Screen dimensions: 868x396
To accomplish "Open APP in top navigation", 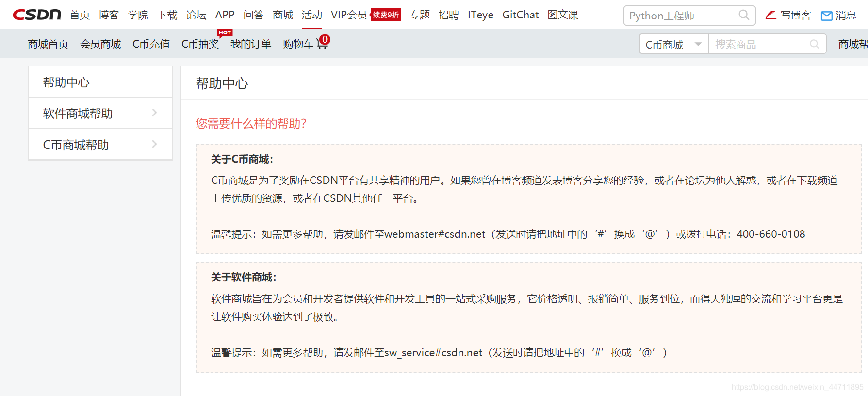I will tap(225, 15).
